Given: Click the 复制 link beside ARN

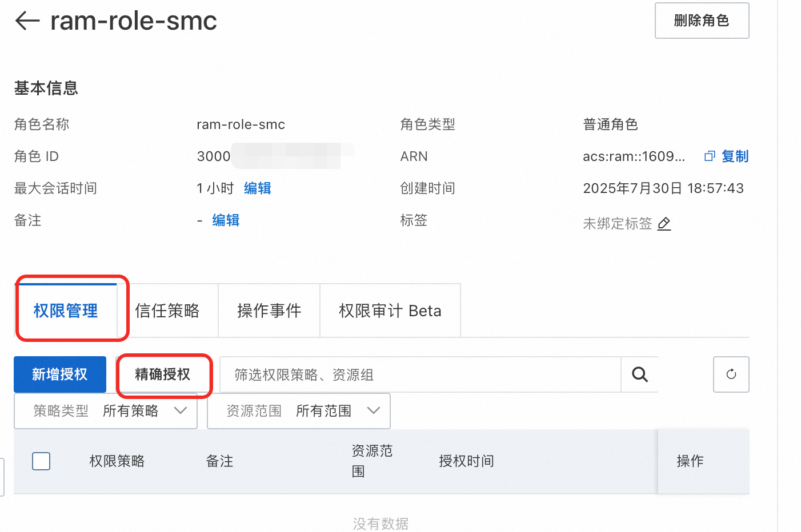Looking at the screenshot, I should point(735,156).
